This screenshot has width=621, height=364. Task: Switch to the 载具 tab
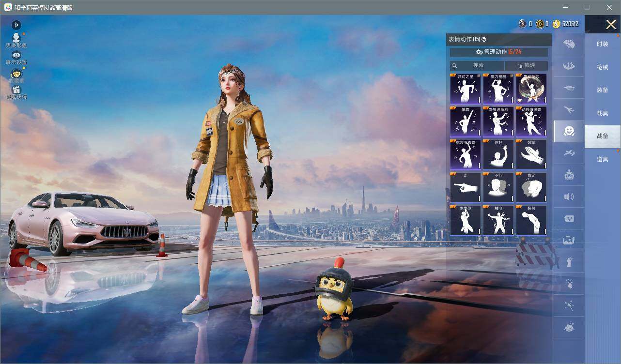pos(603,113)
